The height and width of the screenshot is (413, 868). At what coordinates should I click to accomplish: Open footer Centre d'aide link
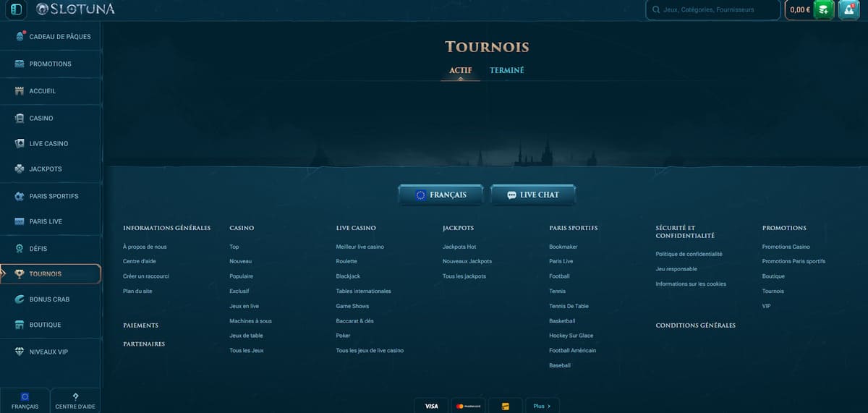point(139,261)
